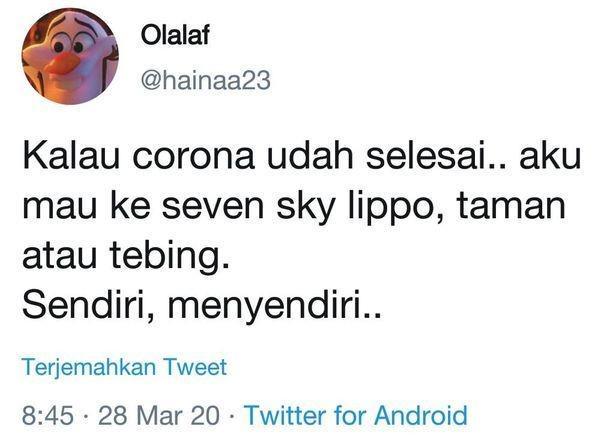Click the word Android in the source label

(420, 415)
